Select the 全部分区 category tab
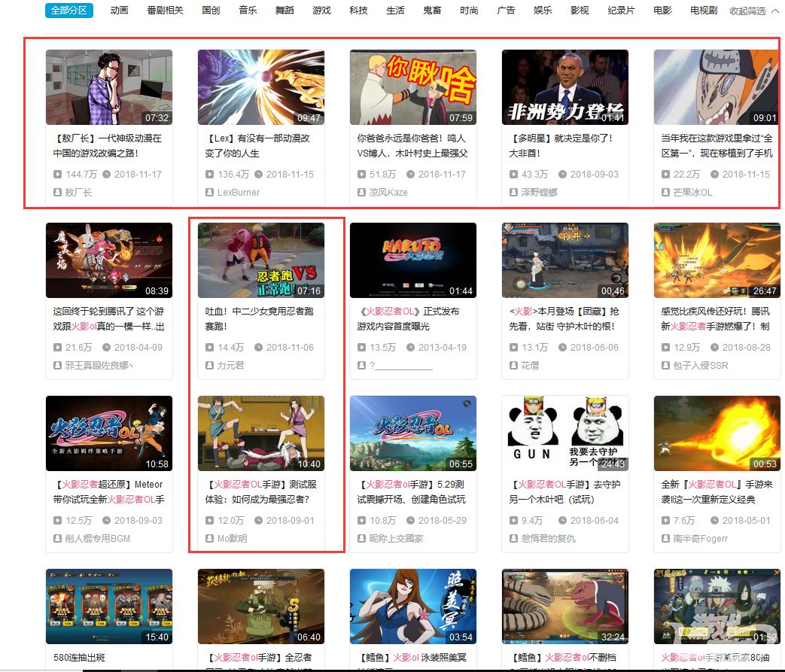This screenshot has width=785, height=672. coord(69,10)
